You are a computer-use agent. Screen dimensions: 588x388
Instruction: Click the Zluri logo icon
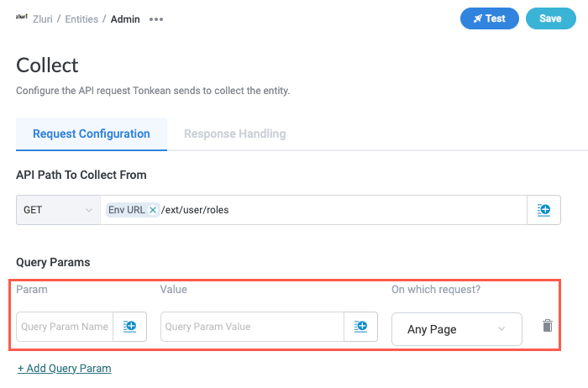(24, 18)
